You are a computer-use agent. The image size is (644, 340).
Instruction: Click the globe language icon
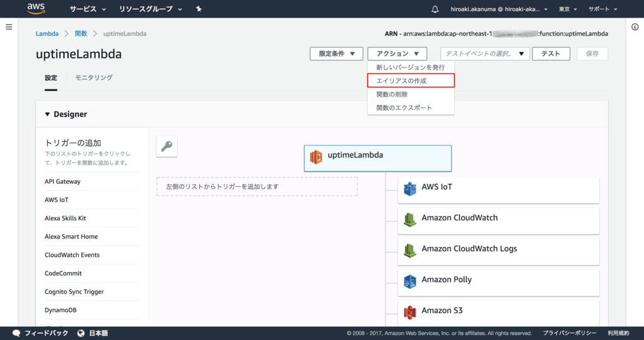coord(81,333)
